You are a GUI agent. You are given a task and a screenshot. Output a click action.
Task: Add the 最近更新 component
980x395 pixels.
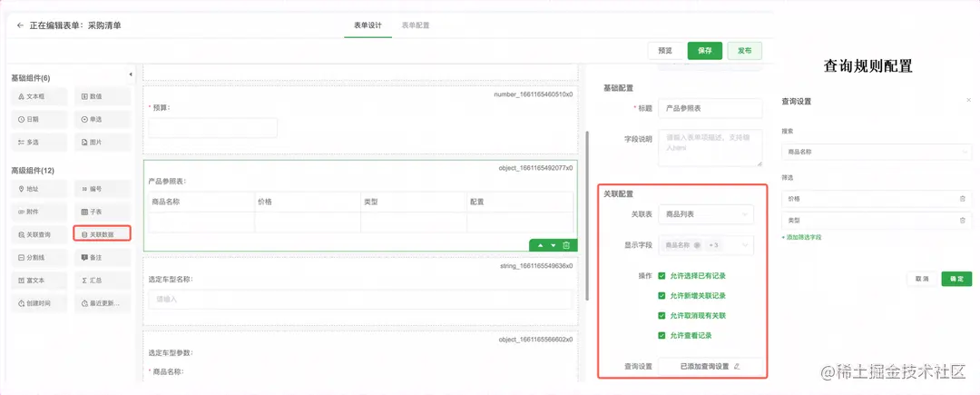coord(103,303)
